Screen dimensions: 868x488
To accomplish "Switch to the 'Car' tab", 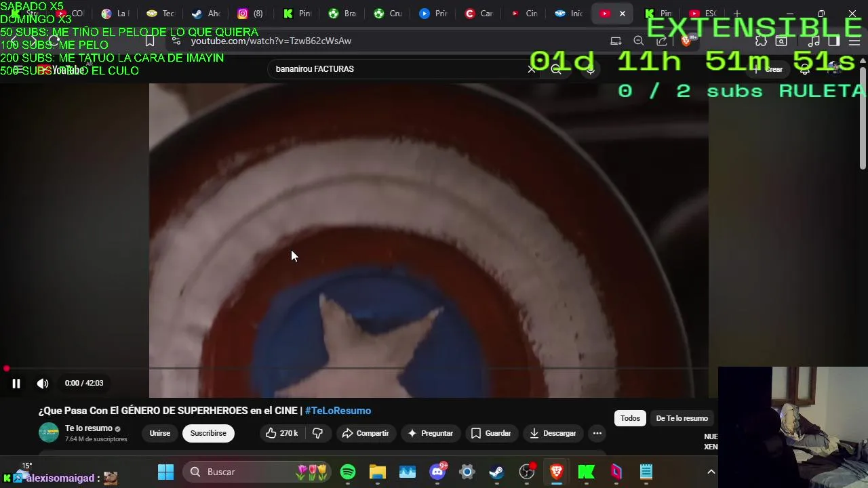I will (x=478, y=14).
